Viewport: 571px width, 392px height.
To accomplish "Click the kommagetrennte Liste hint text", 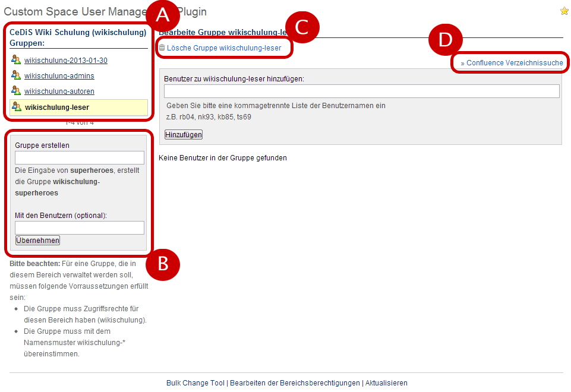I will pyautogui.click(x=276, y=106).
